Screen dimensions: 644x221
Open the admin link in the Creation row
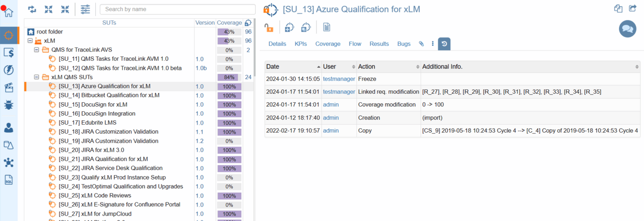coord(330,118)
